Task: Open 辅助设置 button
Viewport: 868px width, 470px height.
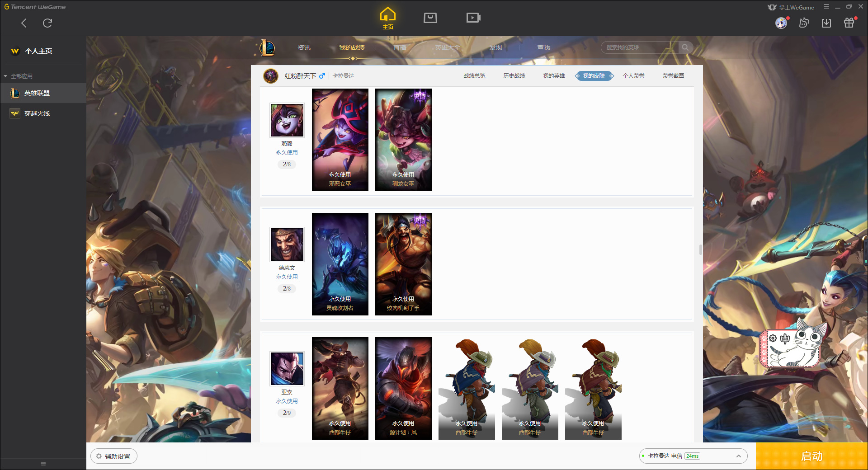Action: 114,456
